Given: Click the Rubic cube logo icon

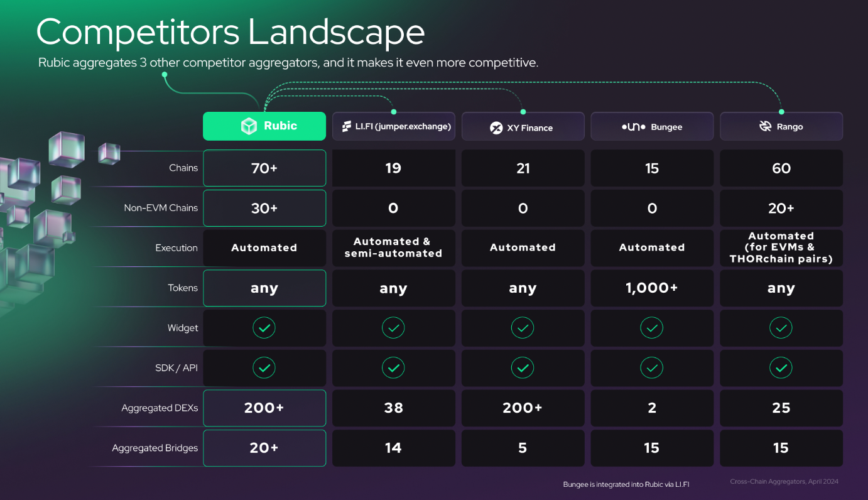Looking at the screenshot, I should (x=249, y=126).
